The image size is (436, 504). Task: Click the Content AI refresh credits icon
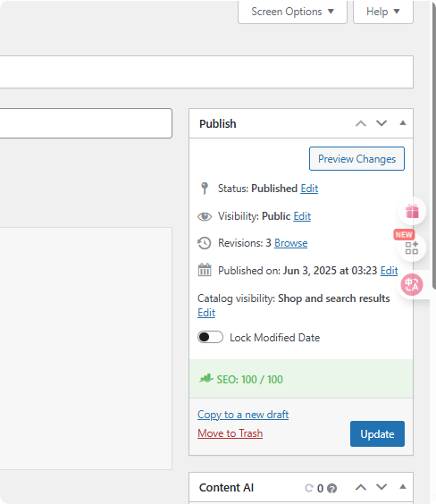coord(309,488)
